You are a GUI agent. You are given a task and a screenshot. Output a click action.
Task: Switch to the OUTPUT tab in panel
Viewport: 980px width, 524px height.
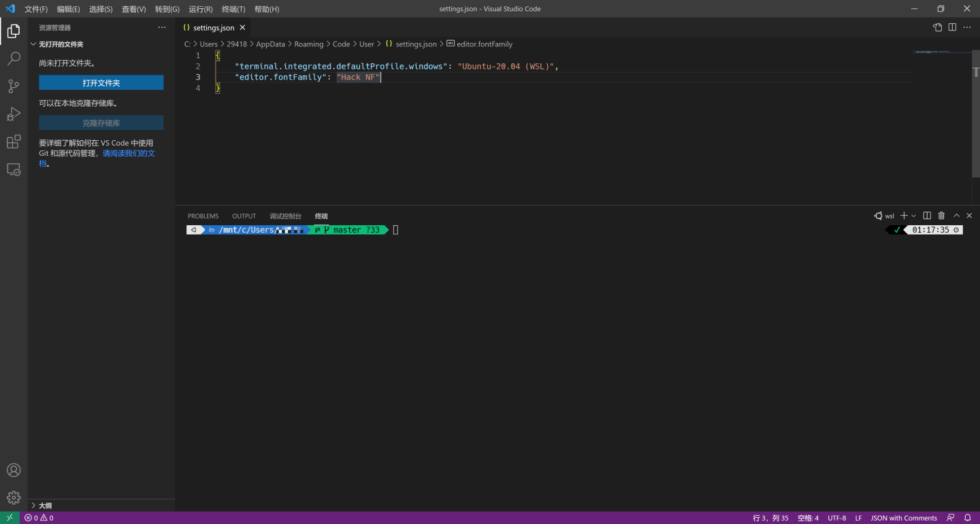[x=244, y=216]
